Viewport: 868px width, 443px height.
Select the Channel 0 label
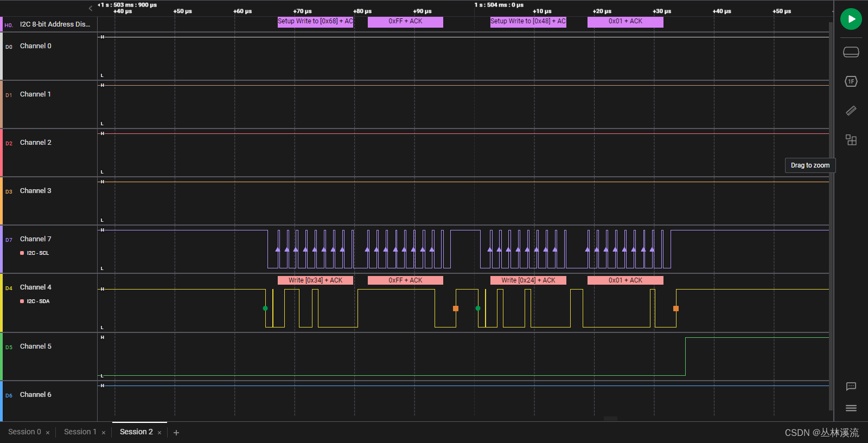pos(36,46)
